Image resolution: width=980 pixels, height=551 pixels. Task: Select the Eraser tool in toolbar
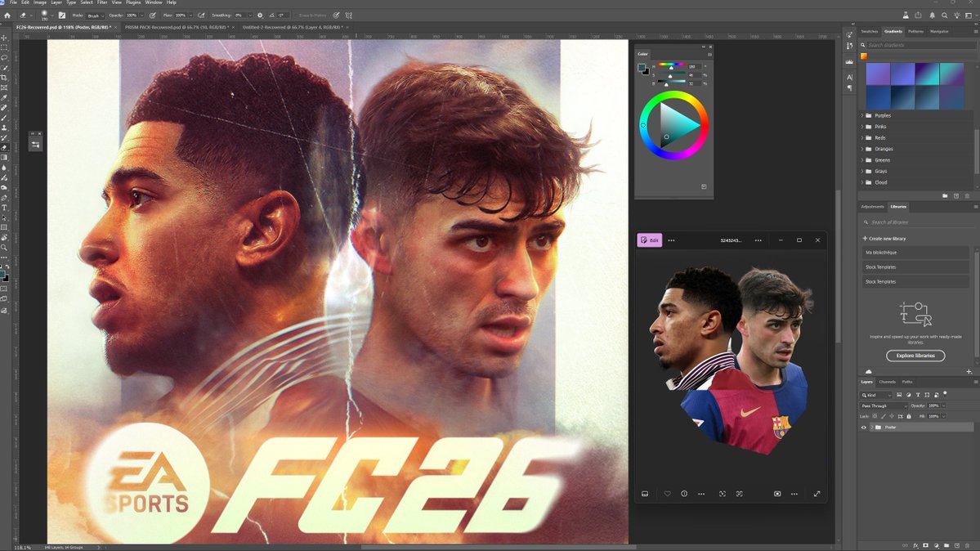coord(4,148)
